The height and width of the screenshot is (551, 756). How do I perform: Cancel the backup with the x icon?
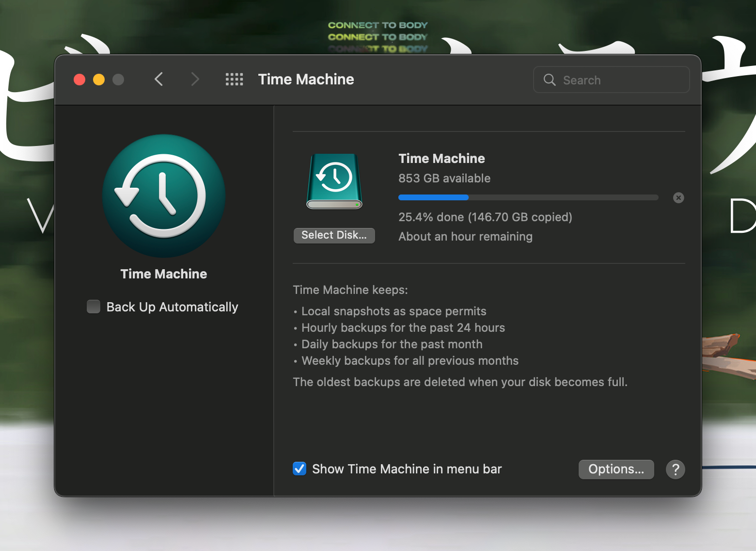click(x=678, y=197)
